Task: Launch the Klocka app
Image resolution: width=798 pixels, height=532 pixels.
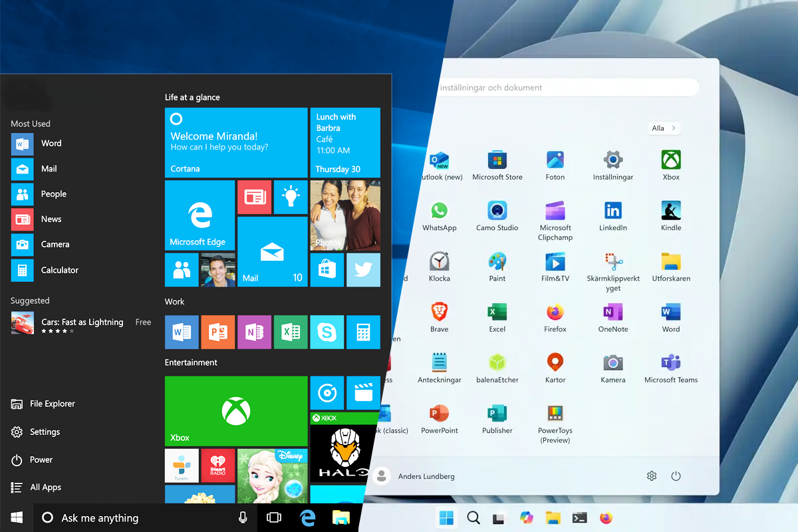Action: [439, 262]
